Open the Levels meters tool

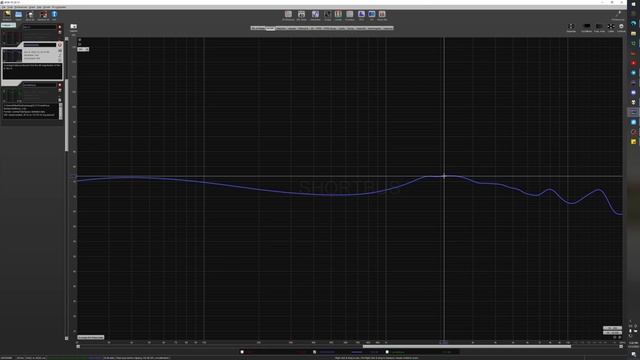coord(338,16)
